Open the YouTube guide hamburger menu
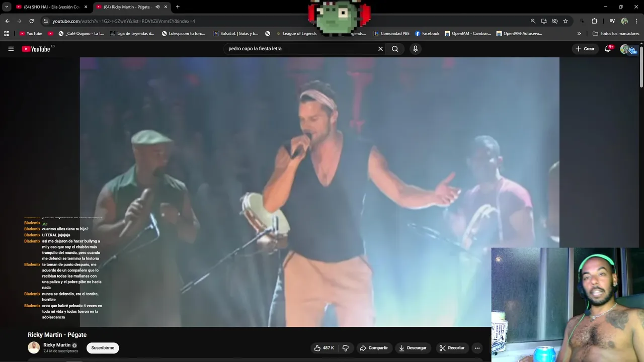This screenshot has height=362, width=644. [11, 49]
